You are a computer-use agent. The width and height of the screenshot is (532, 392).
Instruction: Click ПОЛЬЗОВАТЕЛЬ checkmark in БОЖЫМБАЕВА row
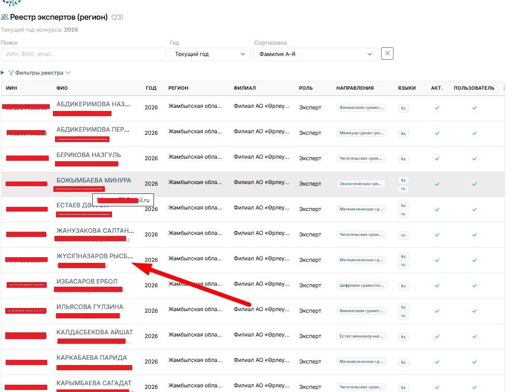[474, 184]
